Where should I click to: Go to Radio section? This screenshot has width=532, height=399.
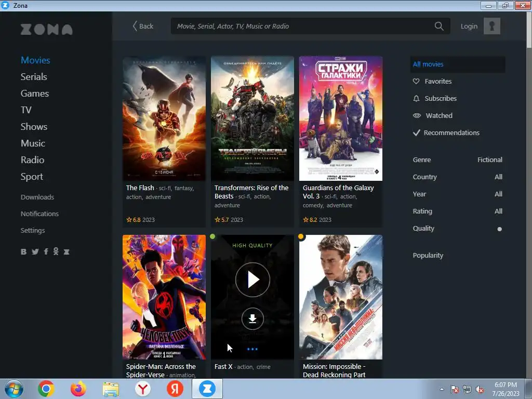click(x=32, y=160)
